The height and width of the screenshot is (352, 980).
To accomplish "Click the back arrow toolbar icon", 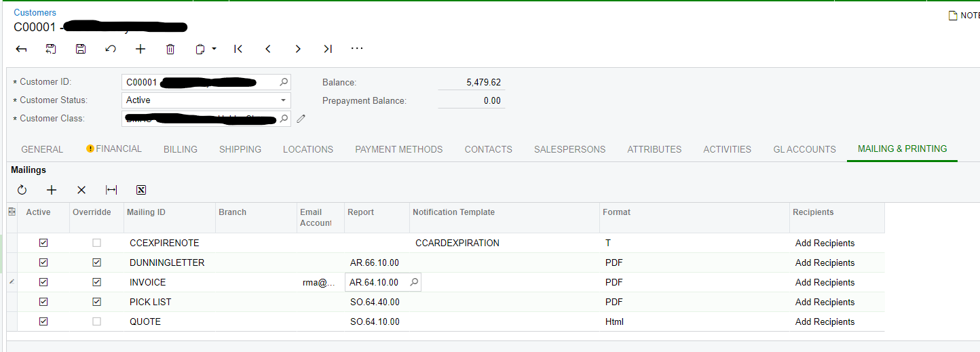I will point(21,49).
